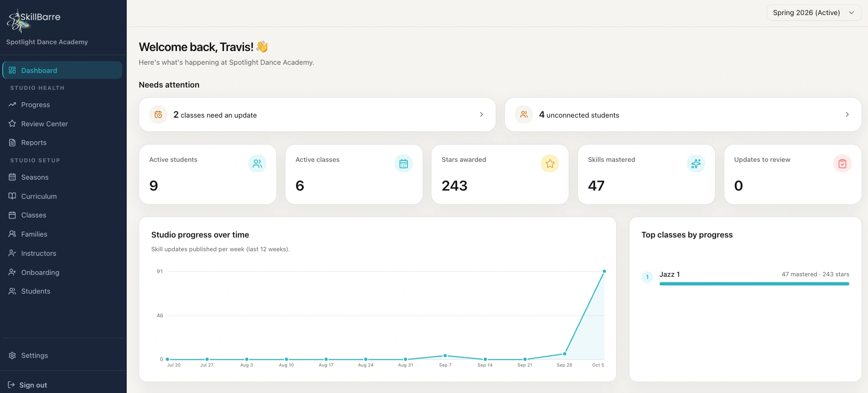
Task: Open the Review Center page
Action: [62, 124]
